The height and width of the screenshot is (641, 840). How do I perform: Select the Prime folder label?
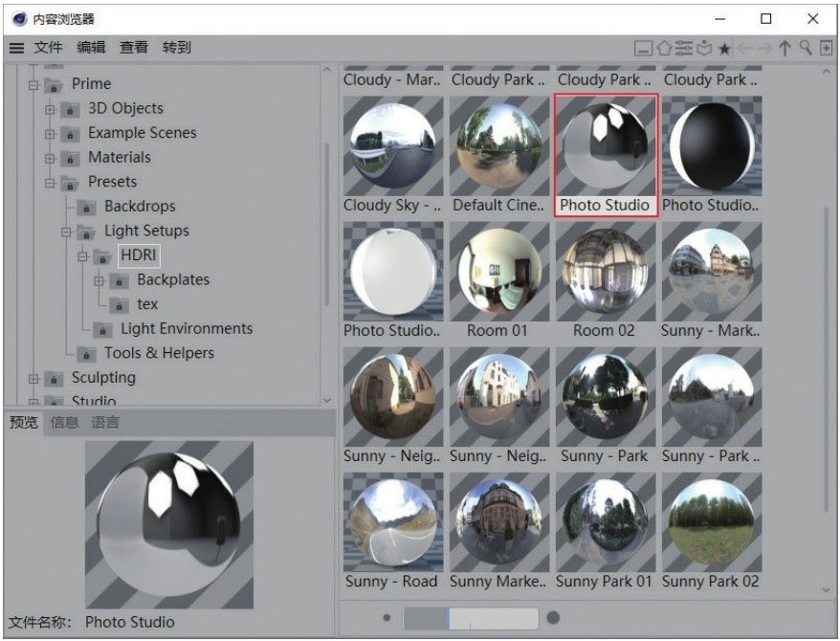coord(92,84)
